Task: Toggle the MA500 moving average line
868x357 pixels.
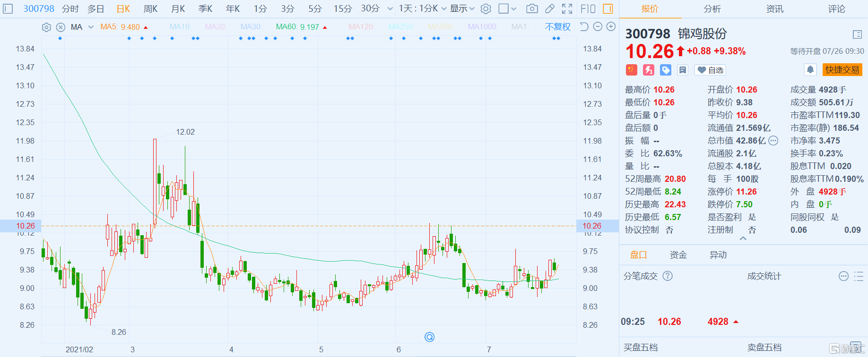Action: (x=441, y=27)
